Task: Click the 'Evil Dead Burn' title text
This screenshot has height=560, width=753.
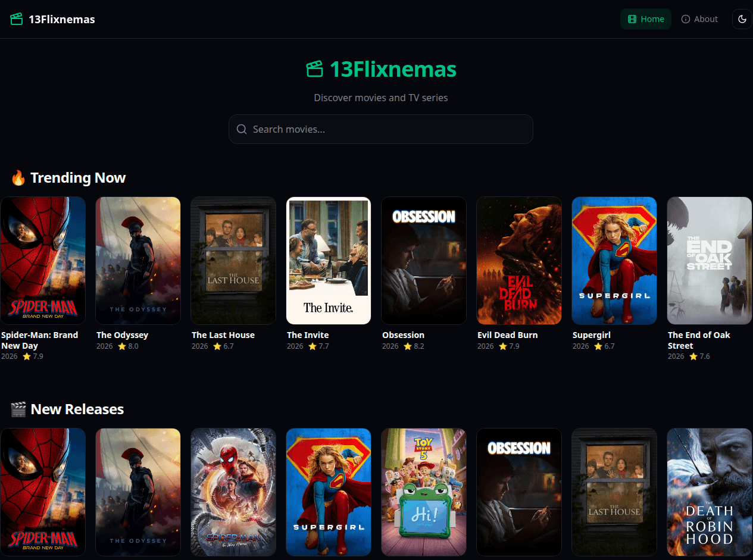Action: pyautogui.click(x=508, y=335)
